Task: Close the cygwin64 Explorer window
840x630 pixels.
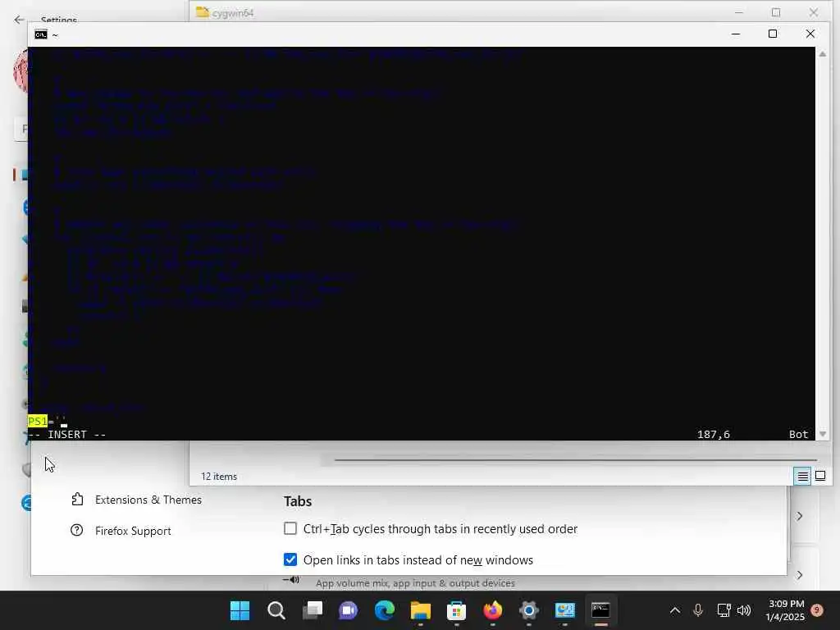Action: 813,11
